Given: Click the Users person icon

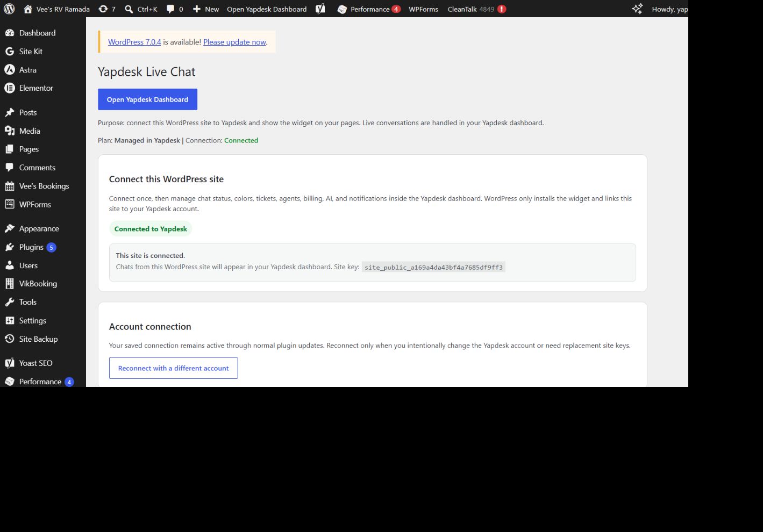Looking at the screenshot, I should (x=10, y=265).
